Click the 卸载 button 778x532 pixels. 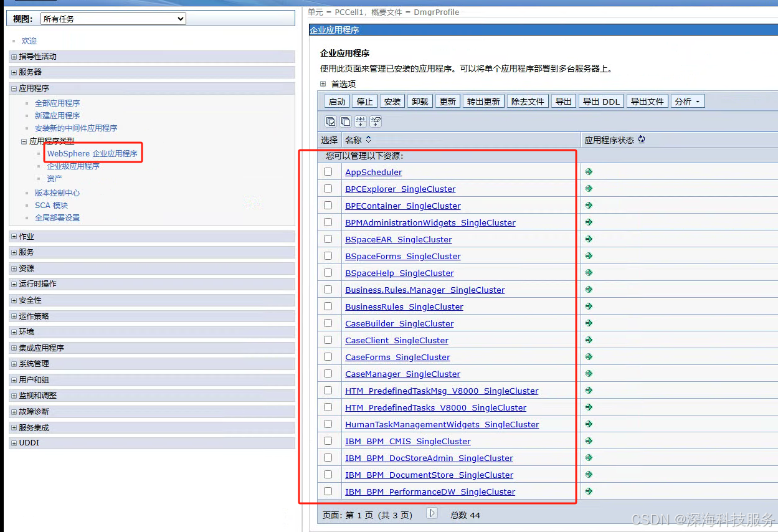420,102
